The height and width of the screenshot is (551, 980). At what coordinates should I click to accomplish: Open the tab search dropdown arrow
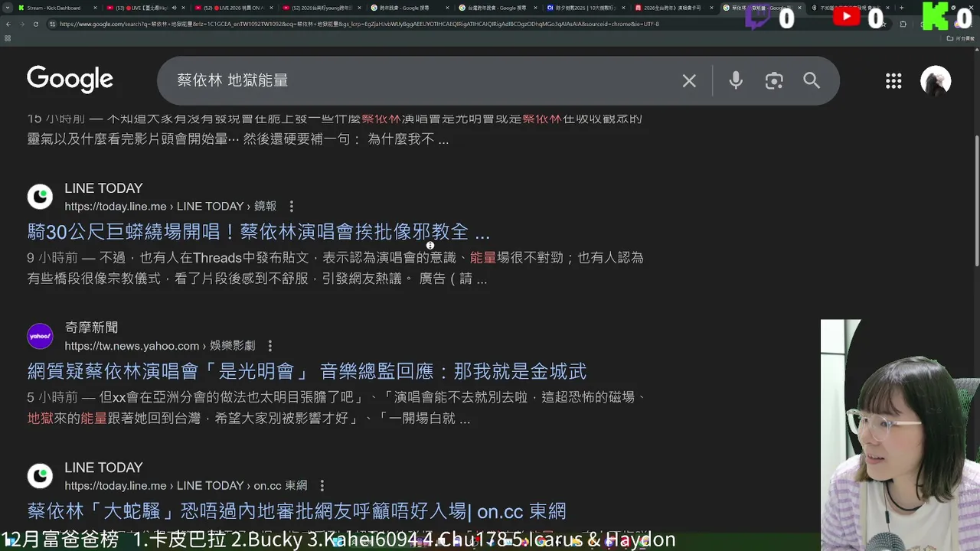tap(8, 8)
